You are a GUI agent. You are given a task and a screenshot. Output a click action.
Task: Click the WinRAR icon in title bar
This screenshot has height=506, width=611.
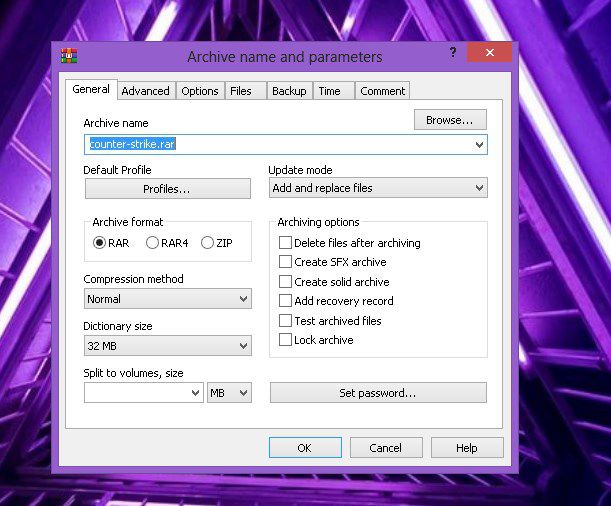(x=69, y=55)
